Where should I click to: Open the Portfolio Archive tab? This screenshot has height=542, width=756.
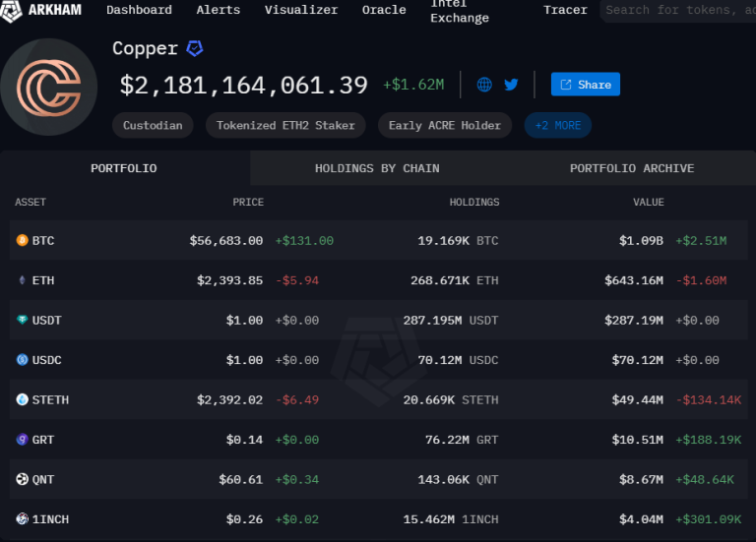click(x=631, y=168)
